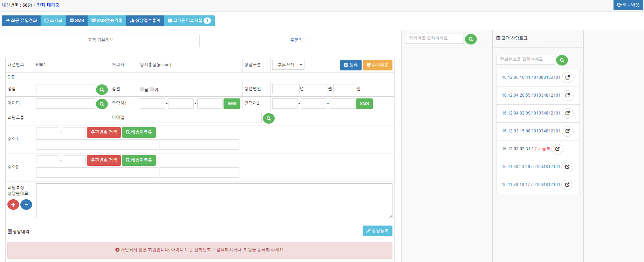This screenshot has width=644, height=262.
Task: Open 상담접수통계 in the top toolbar
Action: (145, 21)
